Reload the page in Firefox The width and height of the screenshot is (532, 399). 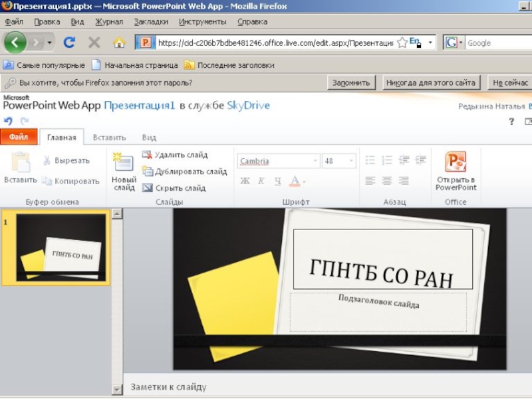[69, 43]
